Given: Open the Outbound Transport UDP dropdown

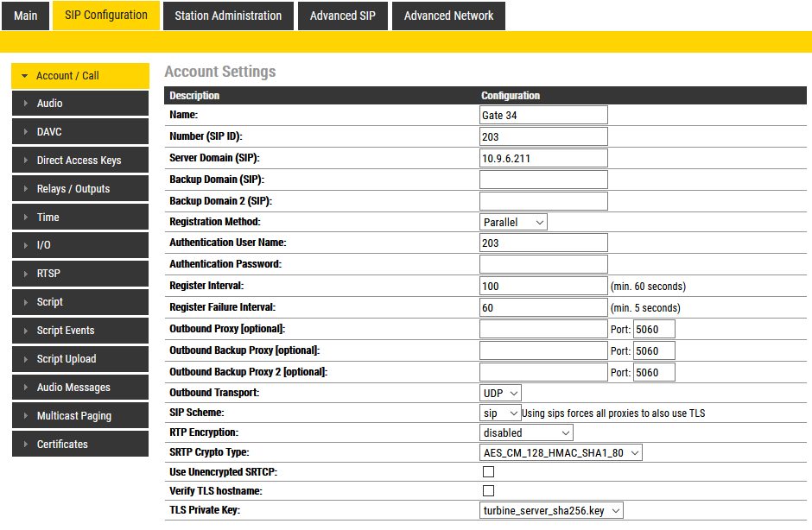Looking at the screenshot, I should coord(501,394).
